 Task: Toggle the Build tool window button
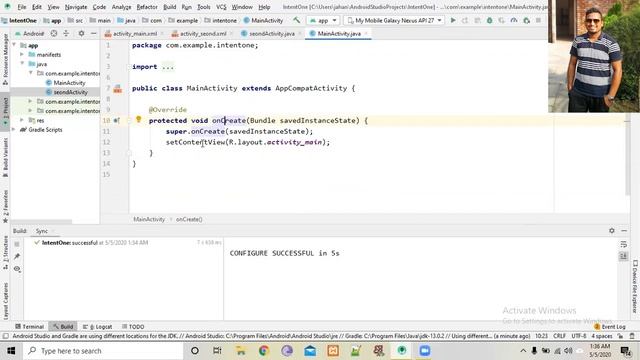[x=63, y=327]
